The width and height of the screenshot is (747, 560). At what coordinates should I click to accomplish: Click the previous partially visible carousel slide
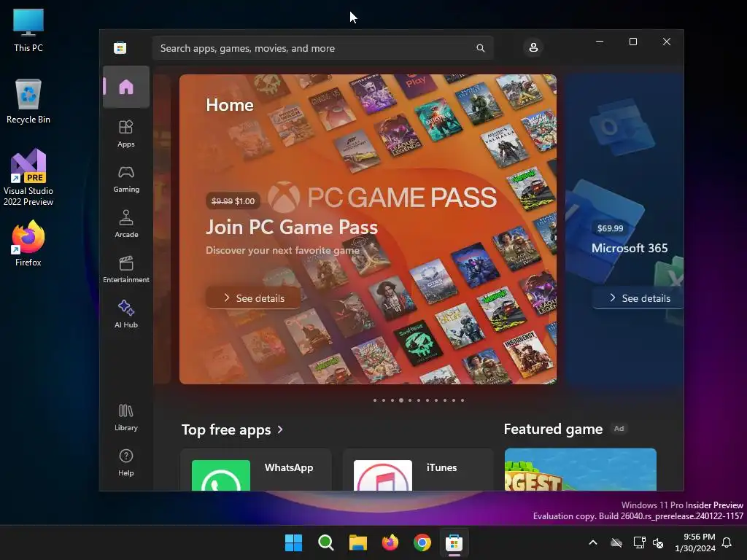point(162,229)
